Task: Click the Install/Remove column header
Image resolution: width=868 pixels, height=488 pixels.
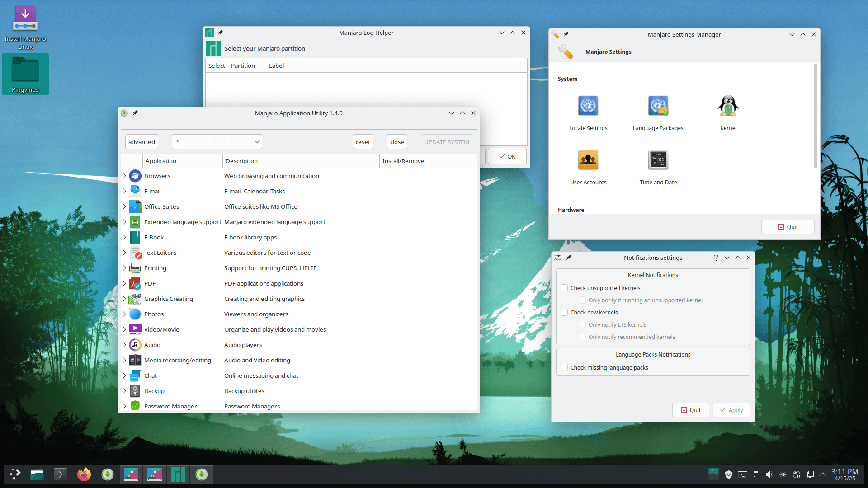Action: pos(428,161)
